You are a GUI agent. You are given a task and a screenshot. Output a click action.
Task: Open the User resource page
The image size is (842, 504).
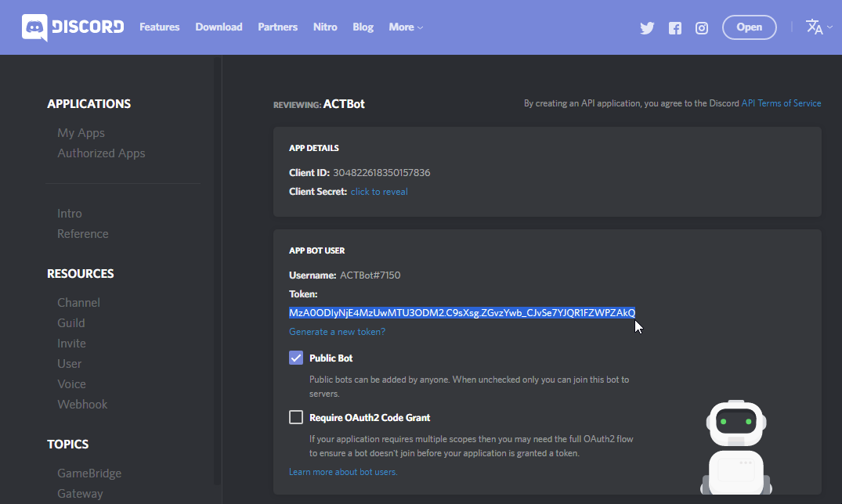[69, 363]
